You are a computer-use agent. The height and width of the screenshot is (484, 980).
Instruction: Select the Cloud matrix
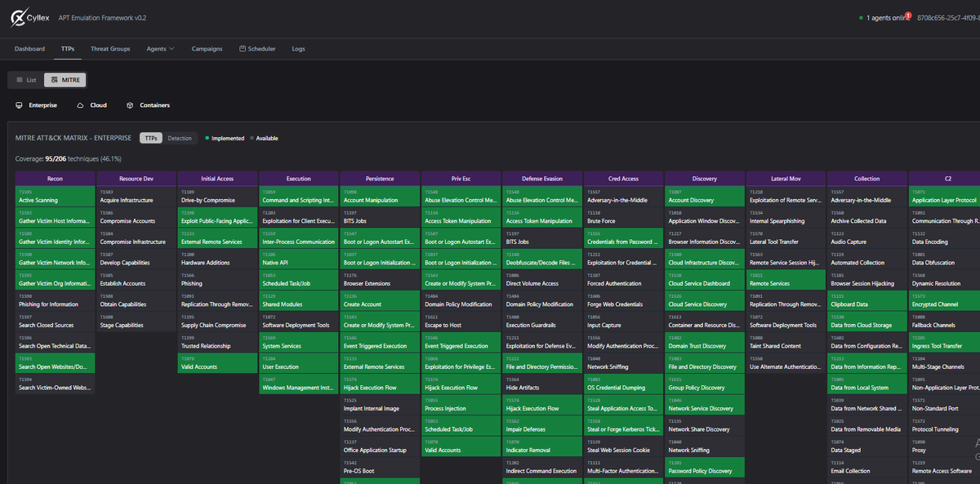point(91,105)
